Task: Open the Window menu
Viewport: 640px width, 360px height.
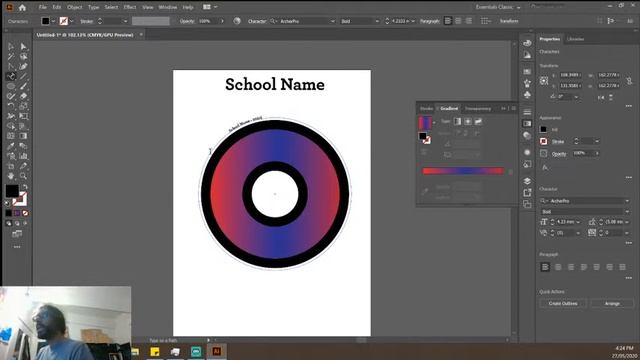Action: click(x=167, y=7)
